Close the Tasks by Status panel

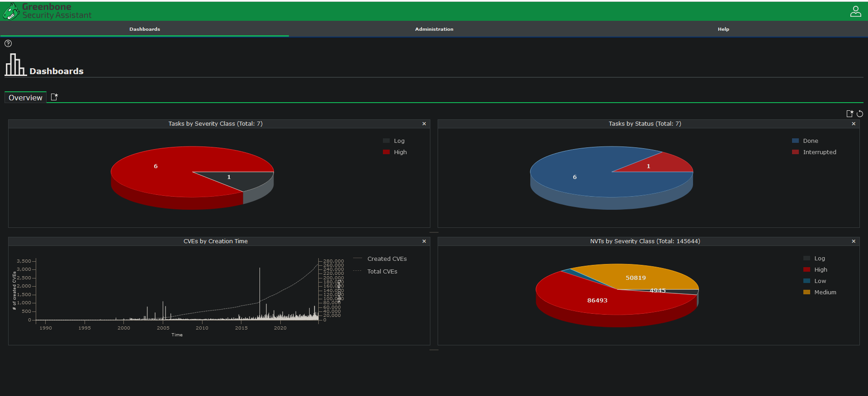pos(854,124)
